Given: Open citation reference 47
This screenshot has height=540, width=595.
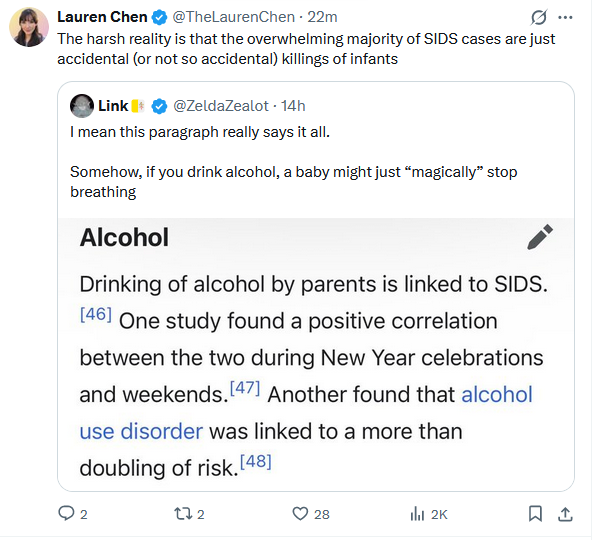Looking at the screenshot, I should (x=245, y=388).
